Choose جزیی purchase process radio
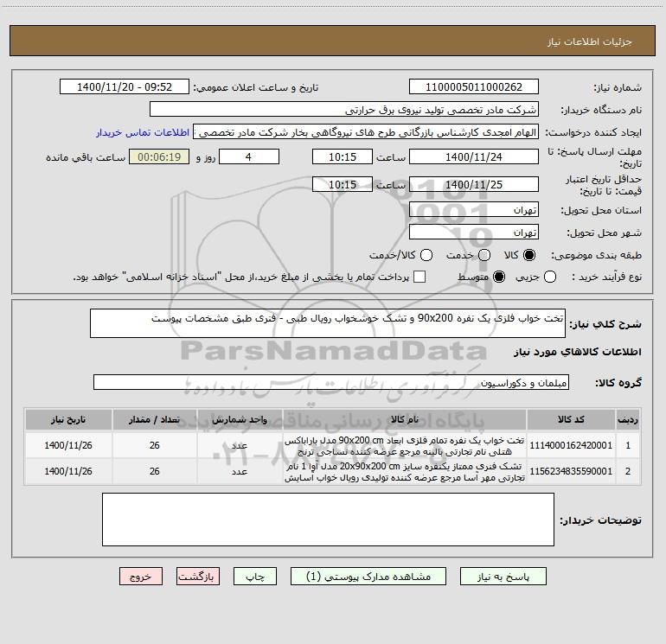The height and width of the screenshot is (644, 666). point(549,277)
